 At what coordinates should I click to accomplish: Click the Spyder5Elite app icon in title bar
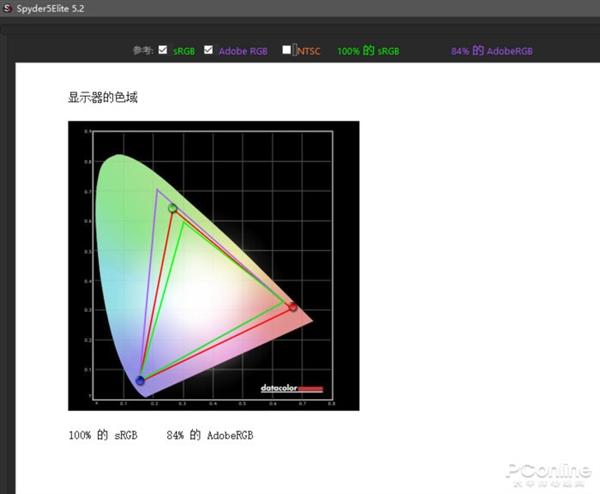[7, 8]
